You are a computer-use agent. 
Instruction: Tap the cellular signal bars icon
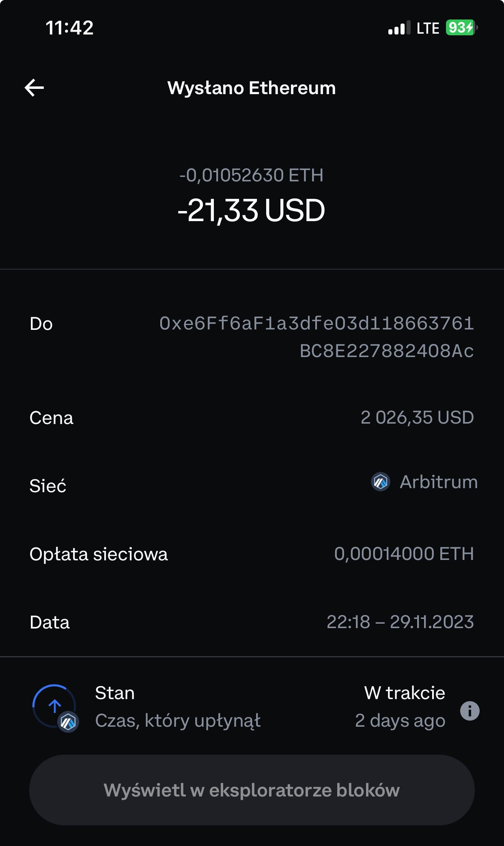click(399, 28)
